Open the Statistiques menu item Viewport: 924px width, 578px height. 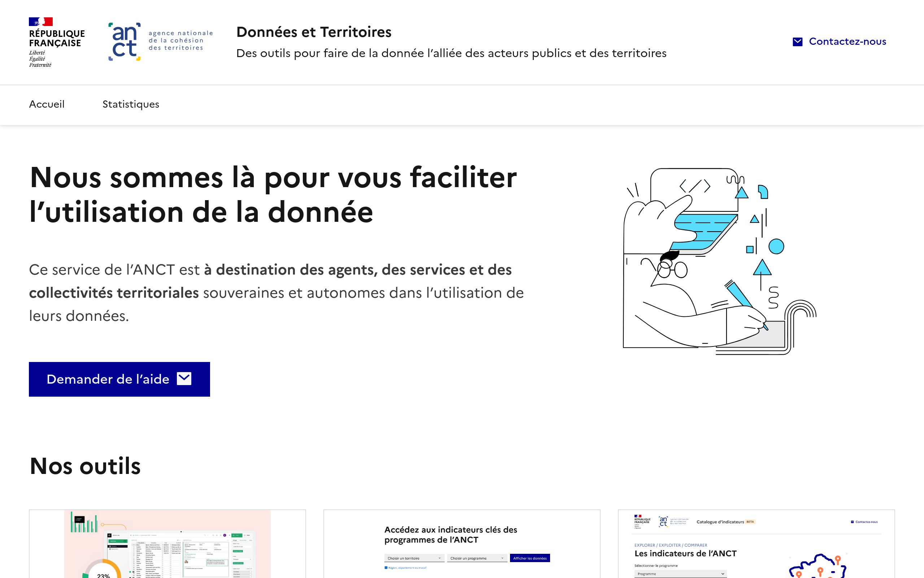(131, 104)
